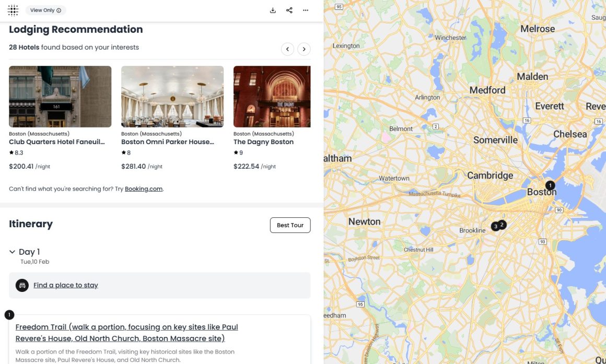Open the three-dot more options menu
This screenshot has height=364, width=606.
tap(306, 10)
